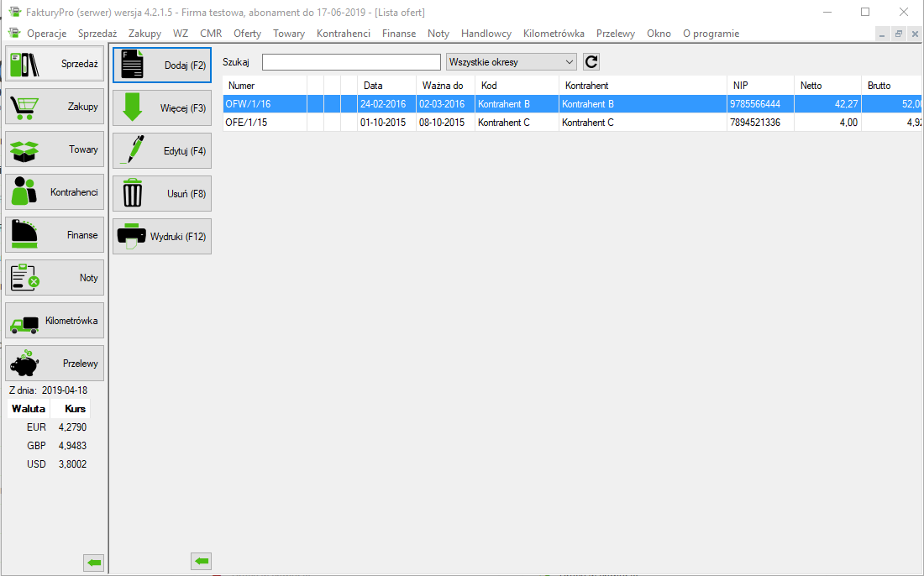Open Wydruki (F12) print options
This screenshot has width=924, height=576.
162,237
